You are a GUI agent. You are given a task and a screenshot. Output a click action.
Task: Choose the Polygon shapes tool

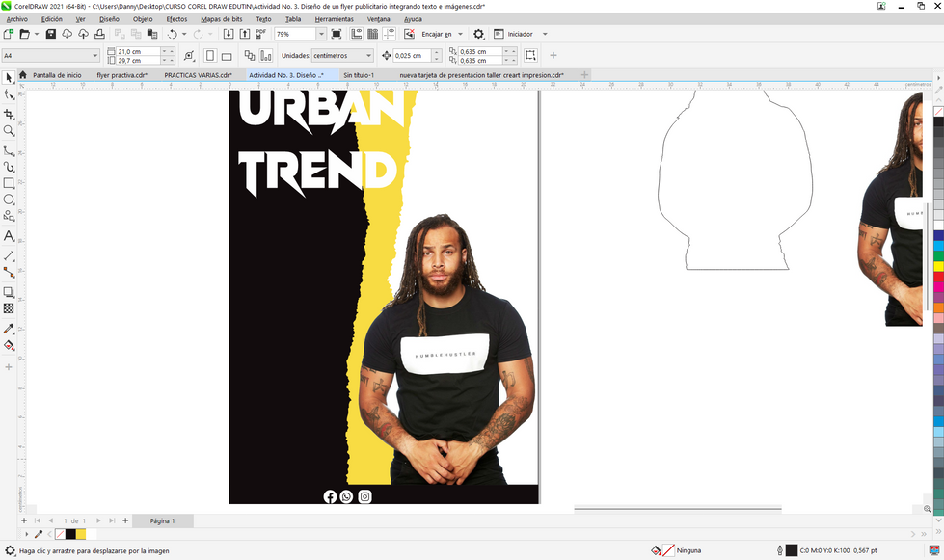[x=9, y=215]
